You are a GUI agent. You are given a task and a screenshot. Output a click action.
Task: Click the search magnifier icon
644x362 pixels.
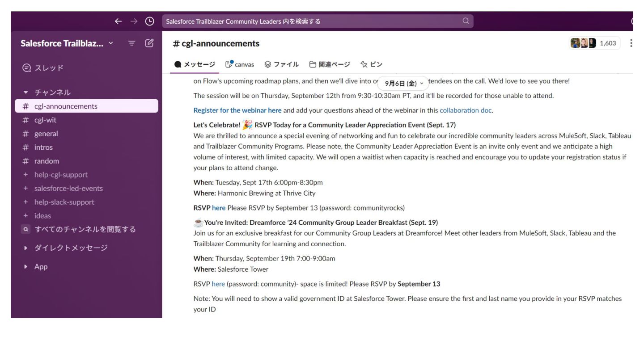pyautogui.click(x=466, y=21)
